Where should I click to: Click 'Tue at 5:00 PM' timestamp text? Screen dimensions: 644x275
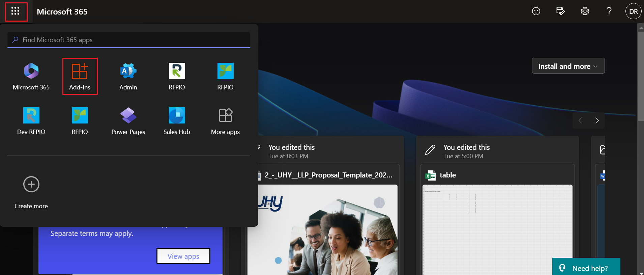(x=463, y=156)
